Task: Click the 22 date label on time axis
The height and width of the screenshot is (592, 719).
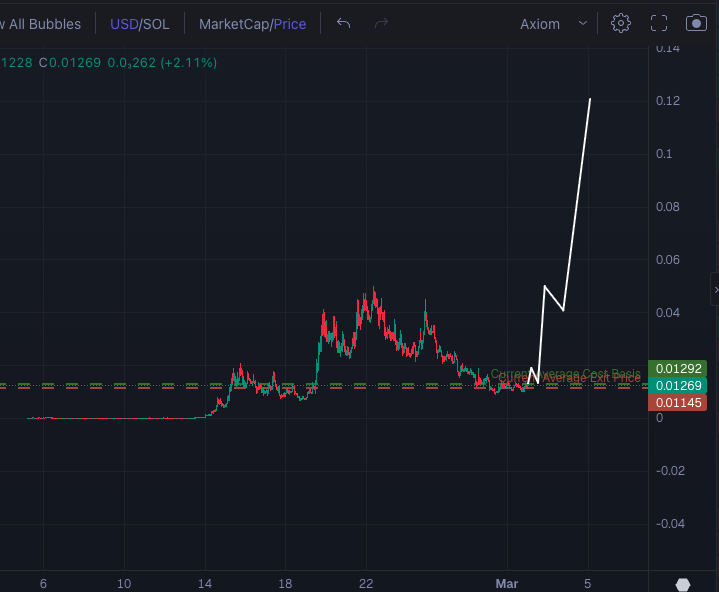Action: point(366,584)
